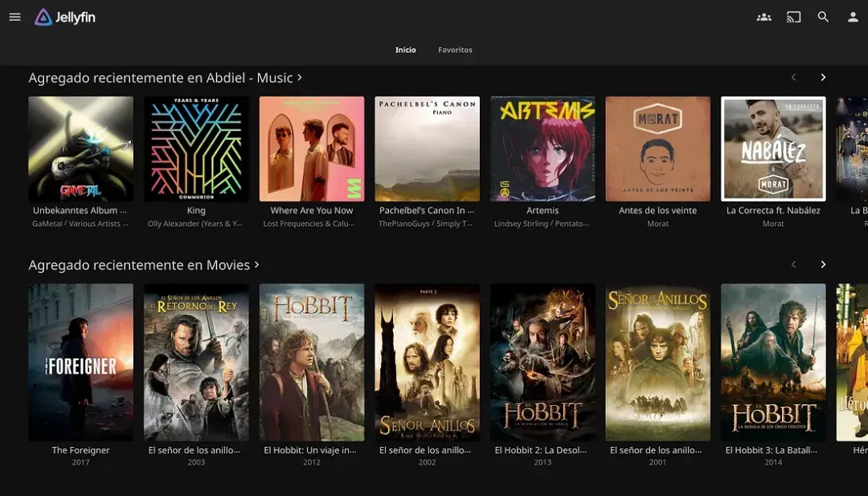Open the hamburger main menu
This screenshot has width=868, height=496.
tap(15, 17)
